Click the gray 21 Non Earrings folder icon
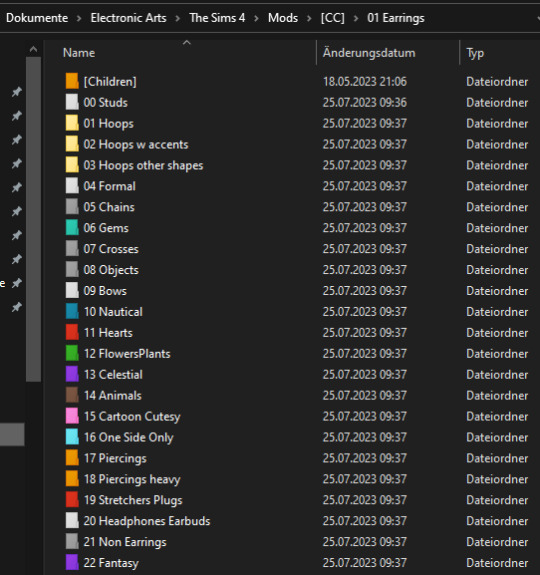Image resolution: width=540 pixels, height=575 pixels. pyautogui.click(x=72, y=541)
